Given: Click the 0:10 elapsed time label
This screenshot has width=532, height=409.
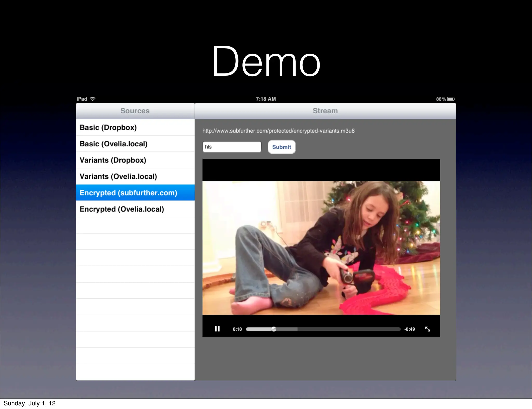Looking at the screenshot, I should pyautogui.click(x=237, y=329).
